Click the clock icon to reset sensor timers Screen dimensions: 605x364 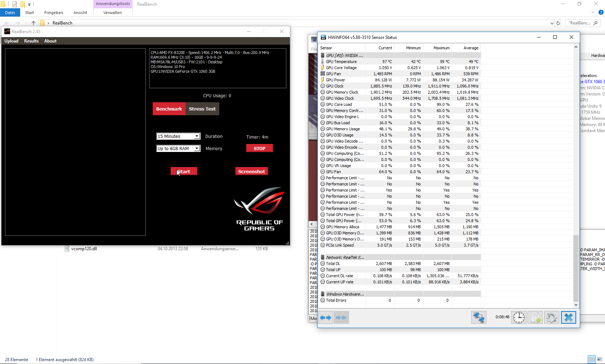[x=519, y=318]
